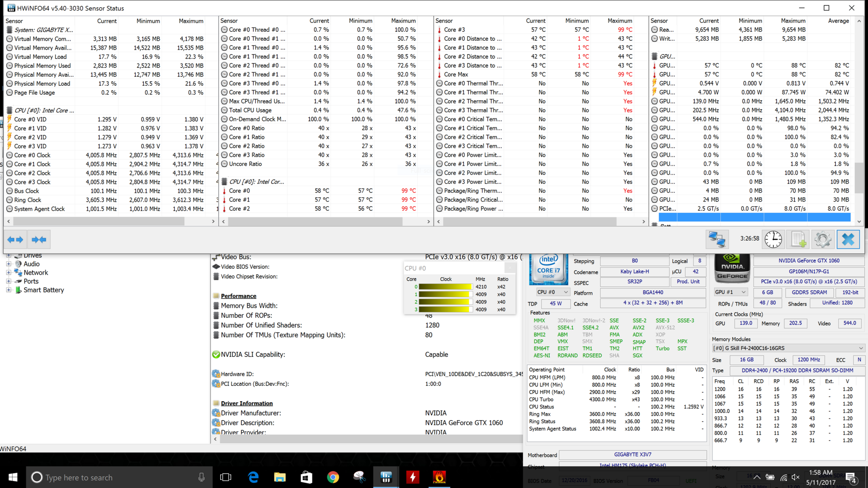Click the red lightning bolt taskbar icon
This screenshot has height=488, width=868.
point(413,477)
